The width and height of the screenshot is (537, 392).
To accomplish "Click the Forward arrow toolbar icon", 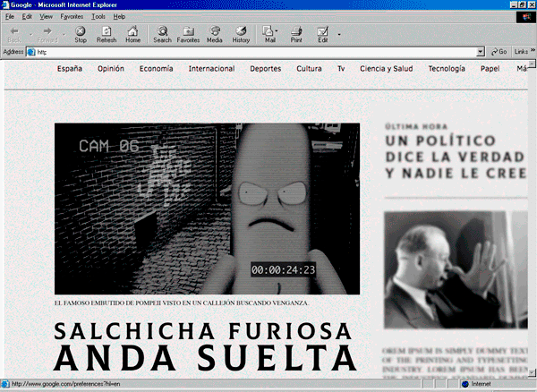I will 47,31.
